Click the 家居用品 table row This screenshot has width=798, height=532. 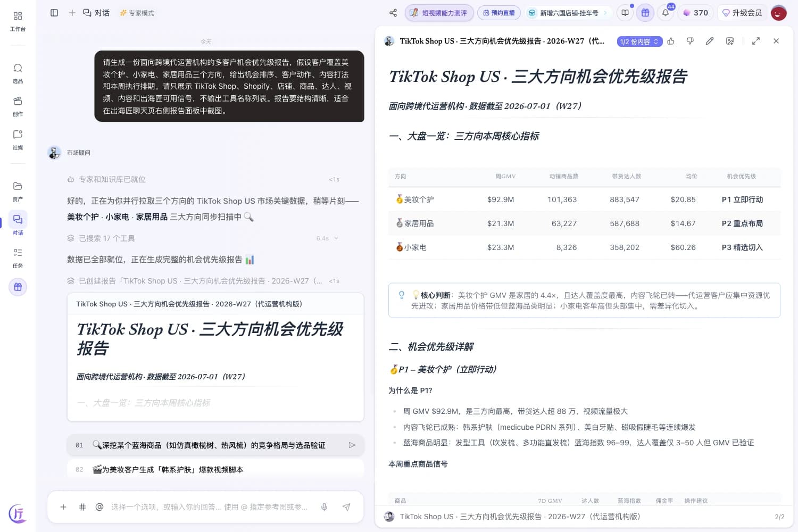[x=584, y=223]
